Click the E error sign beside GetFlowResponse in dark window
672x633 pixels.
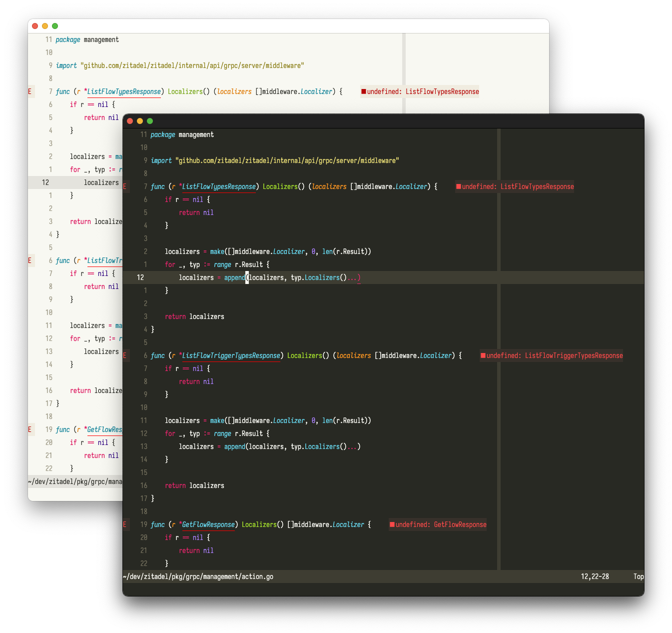125,524
